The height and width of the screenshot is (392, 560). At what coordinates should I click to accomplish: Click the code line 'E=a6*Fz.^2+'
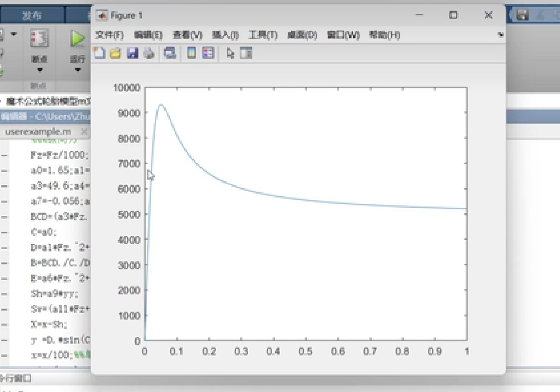click(x=60, y=278)
